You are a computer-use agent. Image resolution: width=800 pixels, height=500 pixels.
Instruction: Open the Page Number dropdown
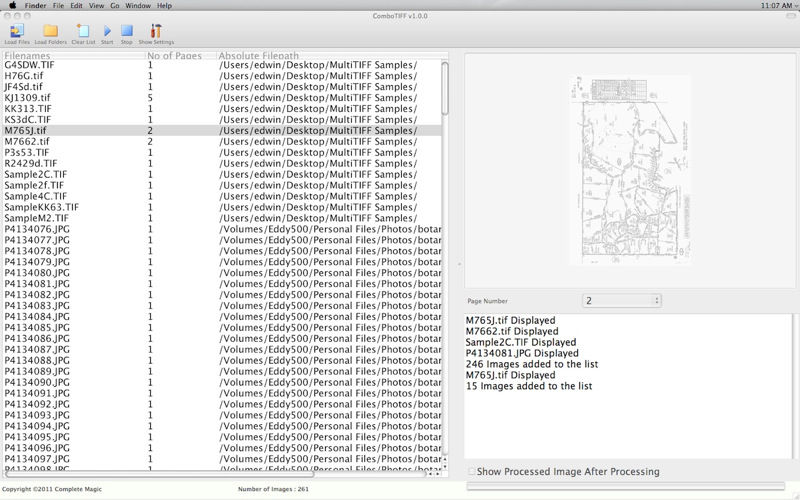[x=621, y=300]
